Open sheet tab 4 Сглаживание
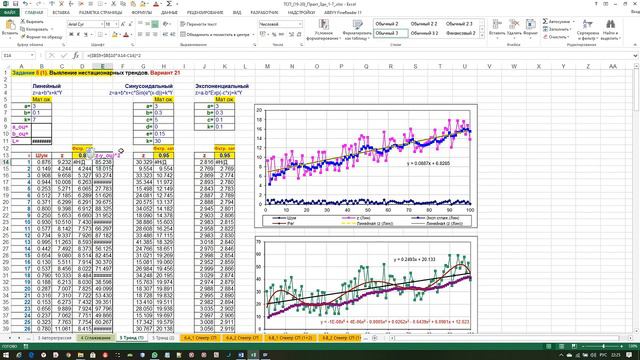Image resolution: width=640 pixels, height=360 pixels. click(x=96, y=338)
